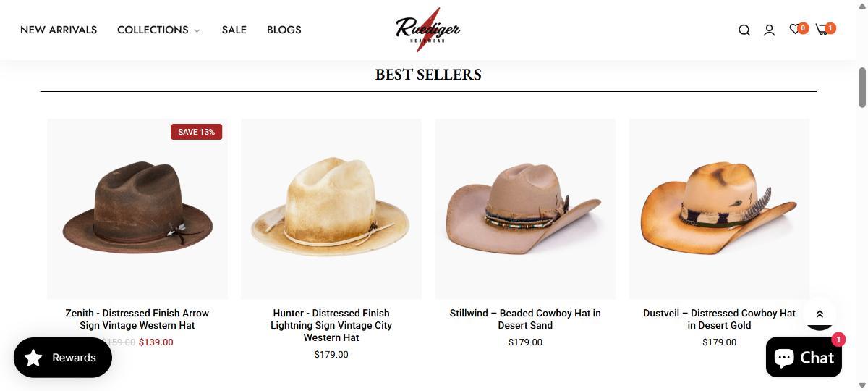Open the Sale menu item
This screenshot has height=391, width=868.
click(234, 30)
